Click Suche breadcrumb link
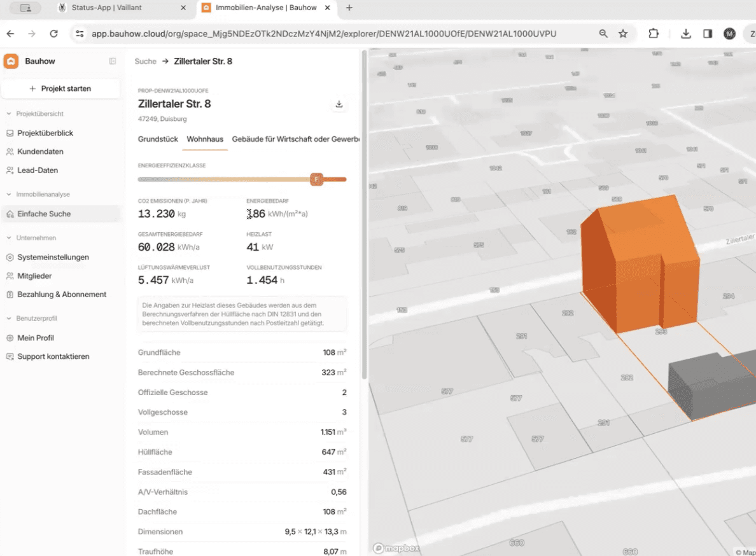The height and width of the screenshot is (556, 756). [145, 61]
